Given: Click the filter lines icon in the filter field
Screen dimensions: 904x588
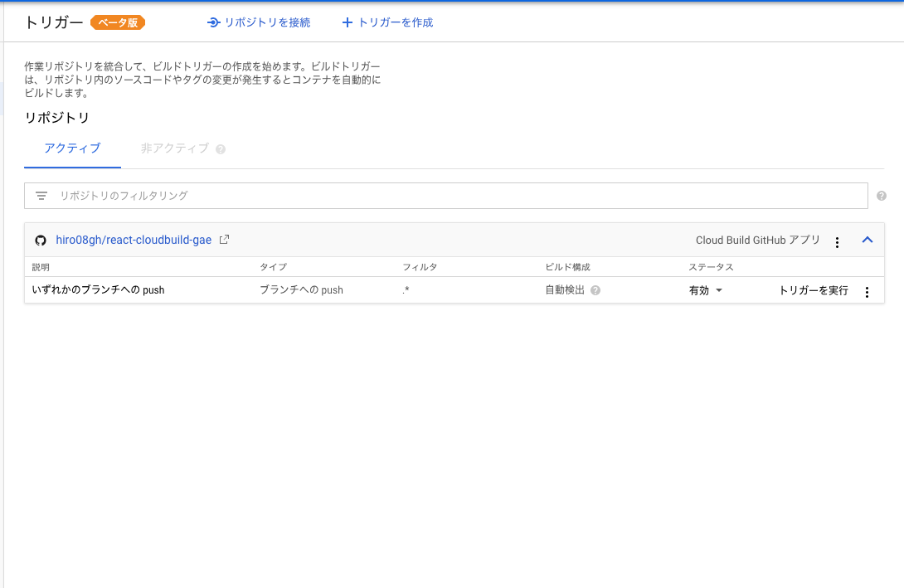Looking at the screenshot, I should click(x=41, y=196).
